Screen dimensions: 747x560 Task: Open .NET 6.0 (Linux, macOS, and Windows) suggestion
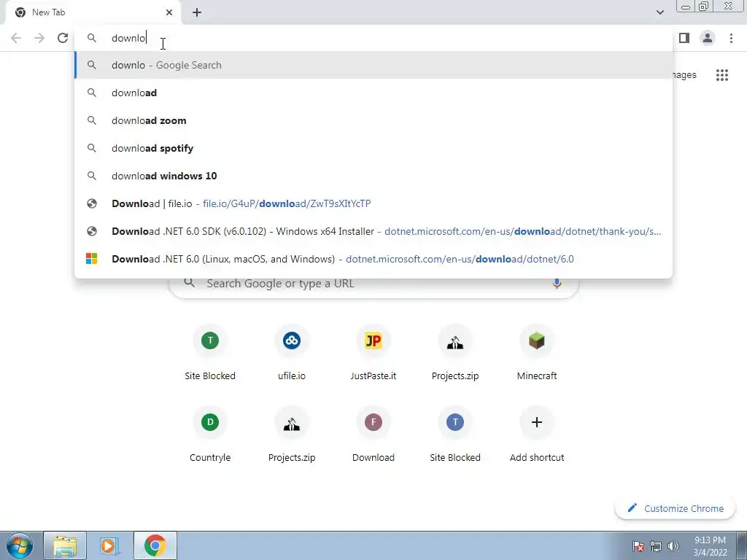373,259
